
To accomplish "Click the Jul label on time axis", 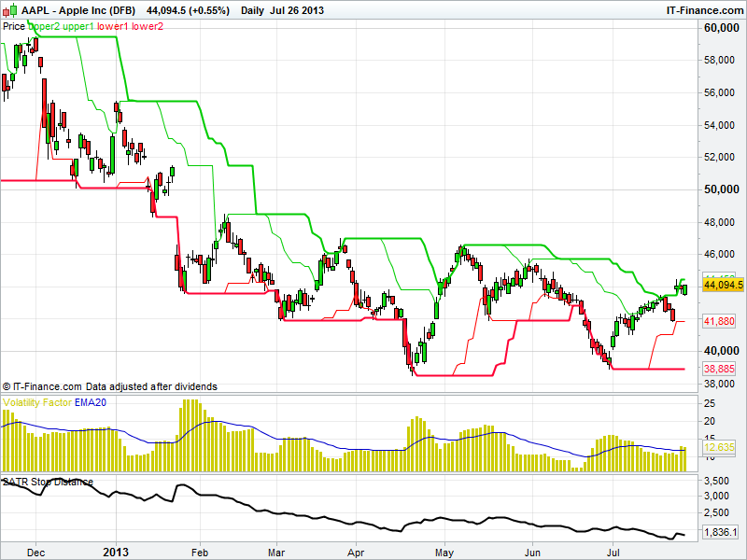I will tap(613, 553).
